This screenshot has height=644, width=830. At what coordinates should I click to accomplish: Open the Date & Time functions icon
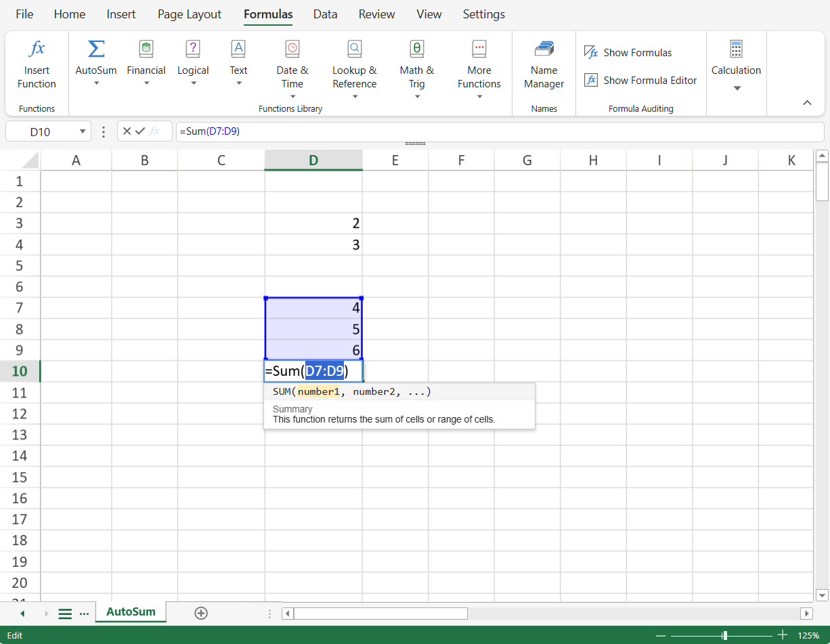point(292,49)
